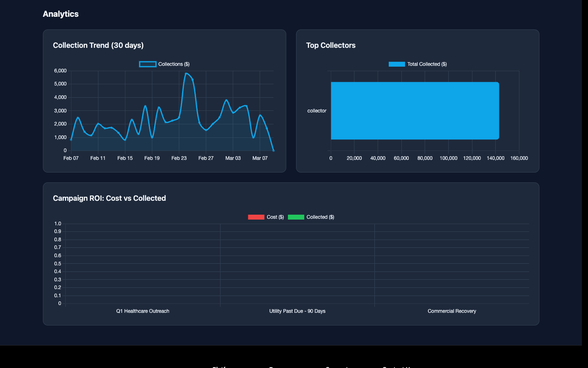The width and height of the screenshot is (588, 368).
Task: Click the Campaign ROI: Cost vs Collected title
Action: coord(109,198)
